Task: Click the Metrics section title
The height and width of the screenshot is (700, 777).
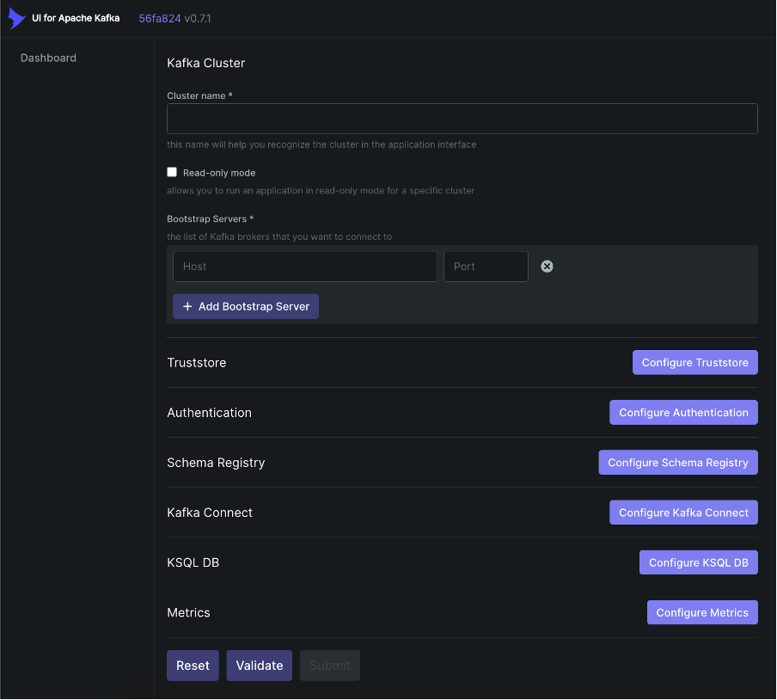Action: click(188, 613)
